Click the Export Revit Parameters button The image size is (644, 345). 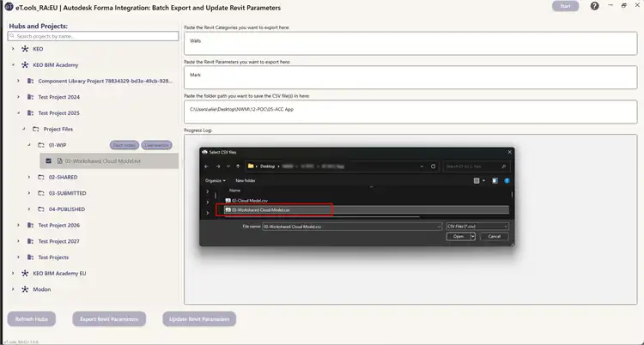point(109,319)
